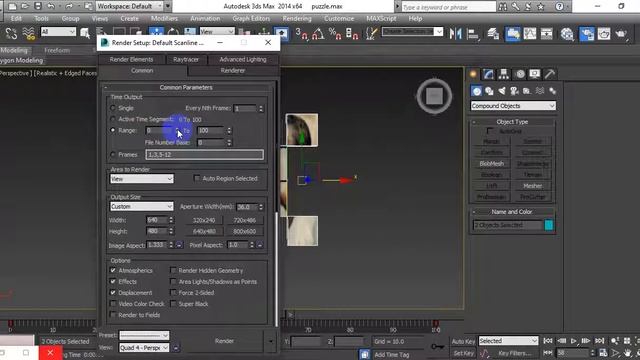Screen dimensions: 640x360
Task: Click the ViewCube in the viewport
Action: [x=434, y=97]
